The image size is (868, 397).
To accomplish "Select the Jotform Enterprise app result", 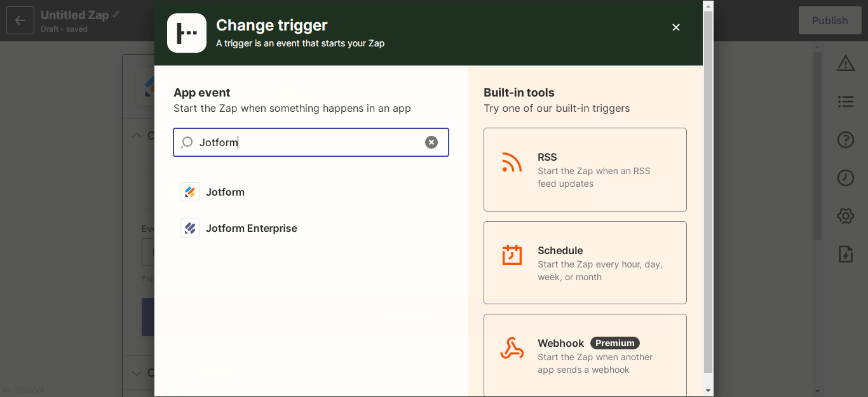I will 311,228.
